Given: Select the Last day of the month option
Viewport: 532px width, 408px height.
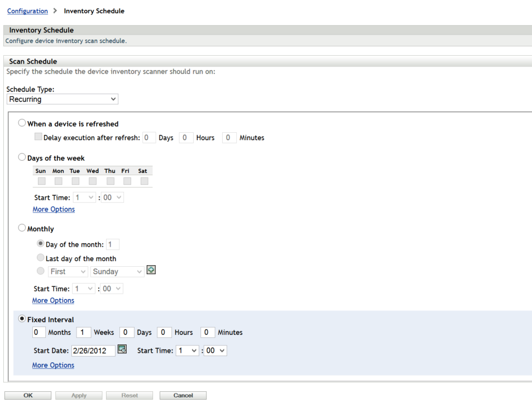Looking at the screenshot, I should (41, 258).
